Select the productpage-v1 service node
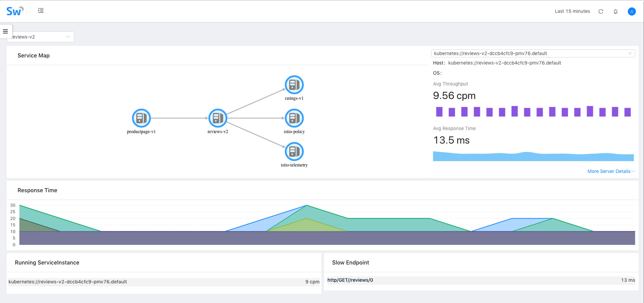Screen dimensions: 644x303 [x=141, y=118]
